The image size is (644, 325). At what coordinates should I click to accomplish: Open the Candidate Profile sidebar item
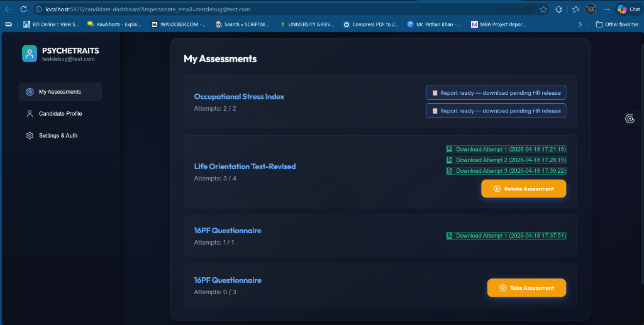60,114
